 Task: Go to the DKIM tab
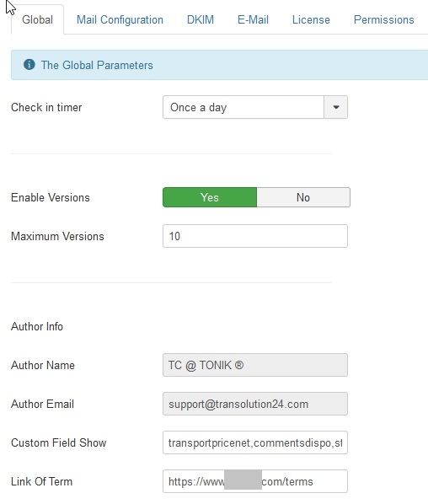[201, 19]
